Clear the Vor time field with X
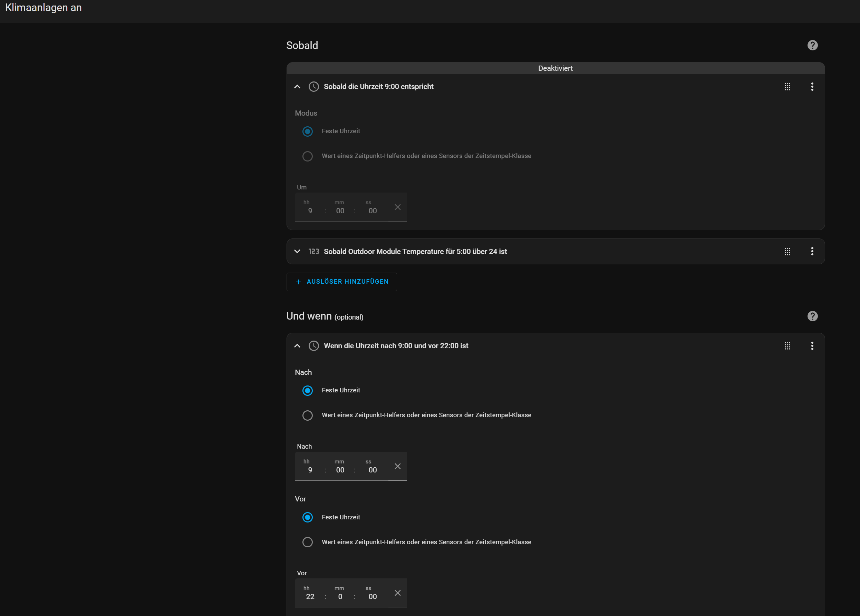The width and height of the screenshot is (860, 616). [x=397, y=593]
